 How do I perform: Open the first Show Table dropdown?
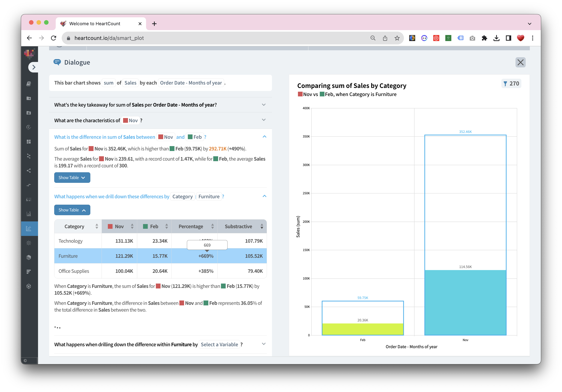coord(72,178)
